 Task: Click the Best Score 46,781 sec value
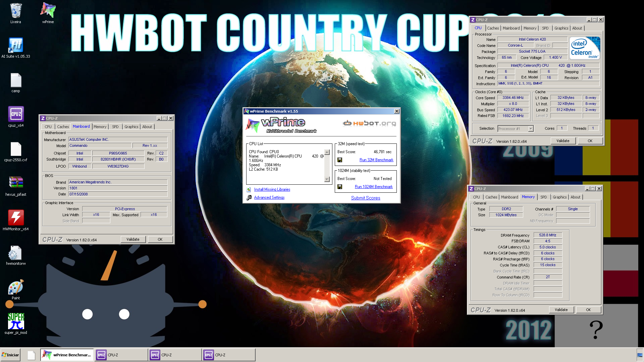tap(382, 152)
